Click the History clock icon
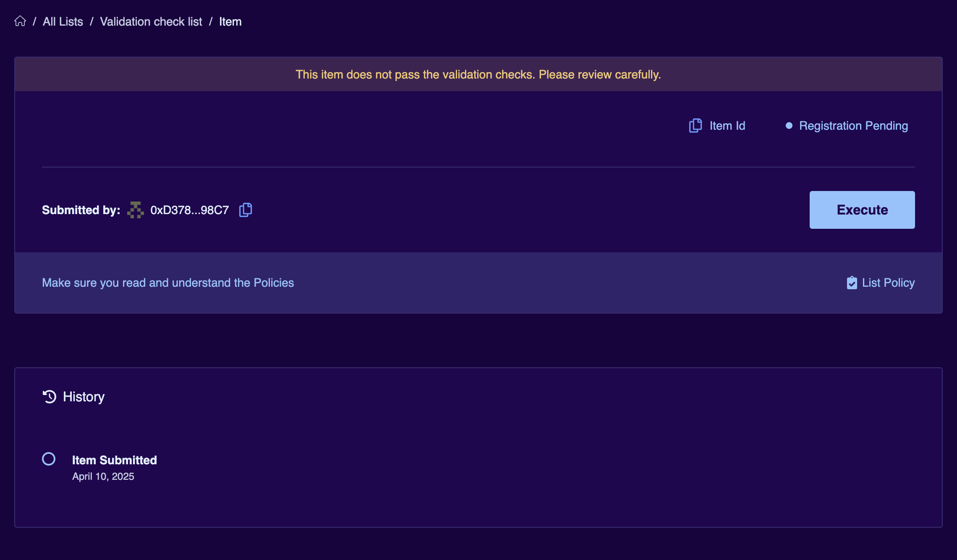 coord(49,396)
